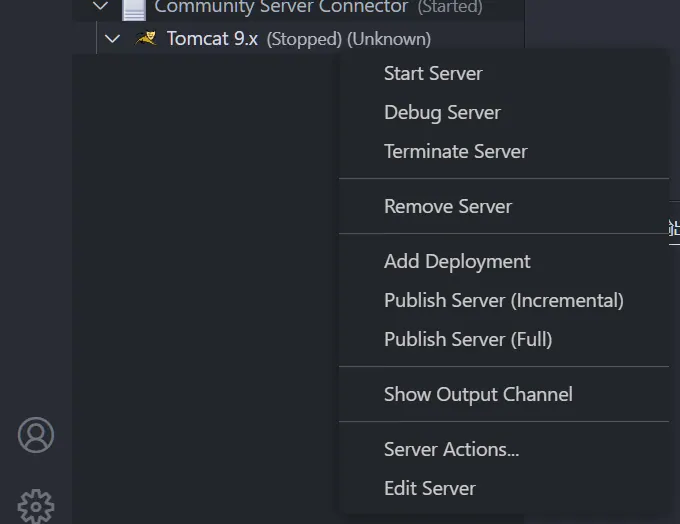680x524 pixels.
Task: Choose Edit Server from context menu
Action: click(429, 488)
